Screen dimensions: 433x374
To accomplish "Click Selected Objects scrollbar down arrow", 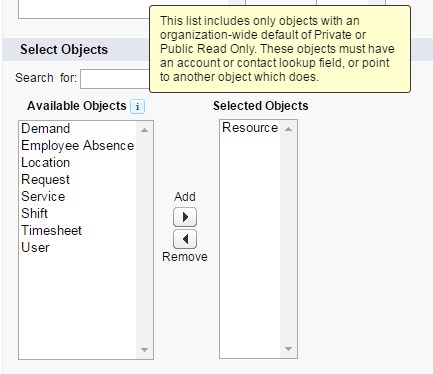I will (x=288, y=349).
